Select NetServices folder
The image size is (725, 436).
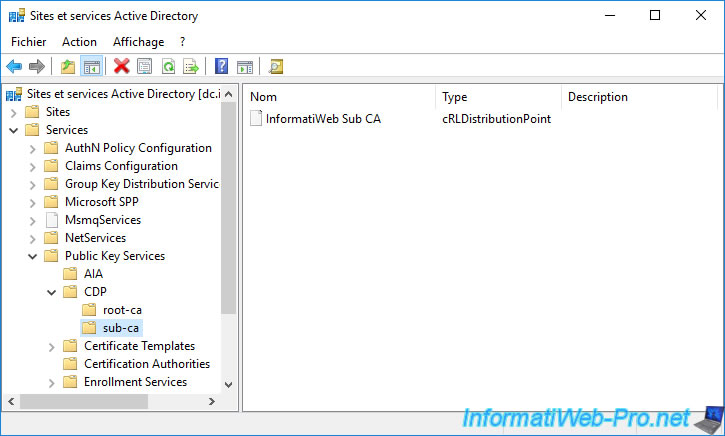[95, 238]
